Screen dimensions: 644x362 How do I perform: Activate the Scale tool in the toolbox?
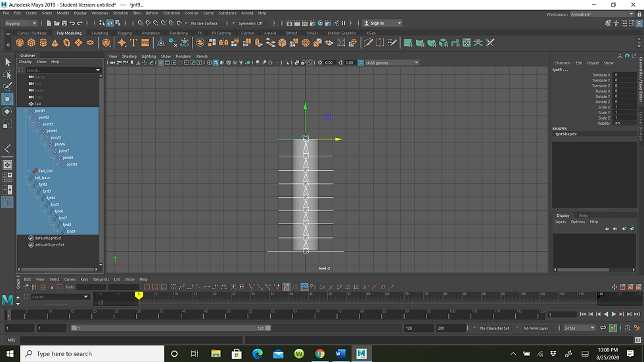7,124
